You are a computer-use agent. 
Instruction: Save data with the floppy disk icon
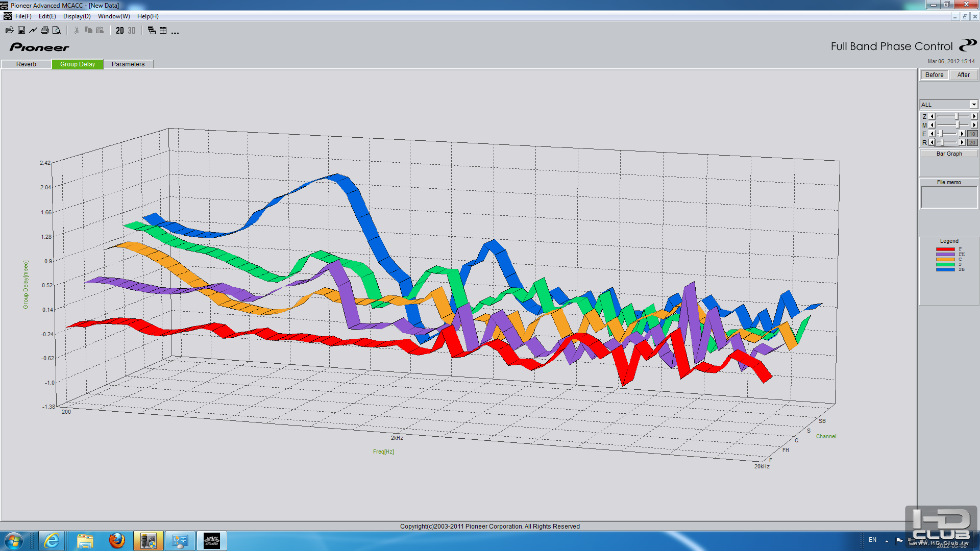21,31
